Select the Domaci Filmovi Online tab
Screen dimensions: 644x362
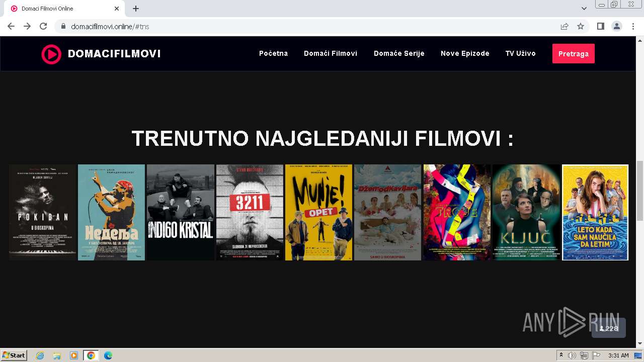[x=64, y=9]
